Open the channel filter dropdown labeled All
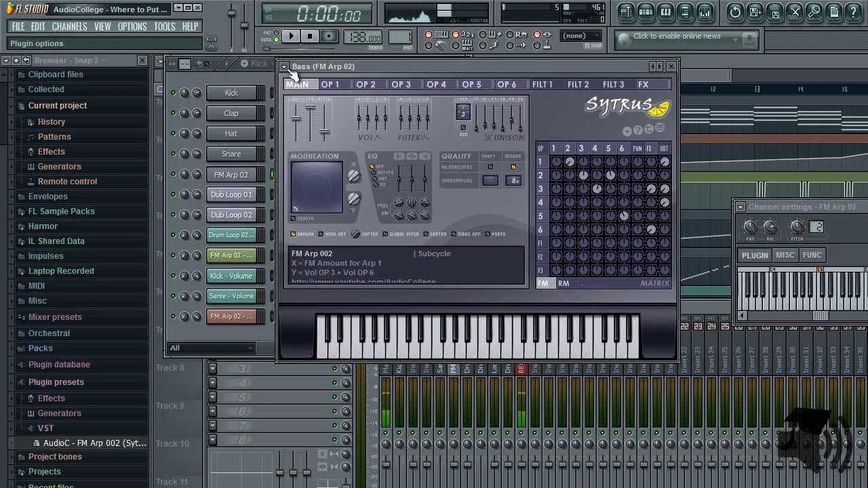The image size is (868, 488). (x=212, y=348)
